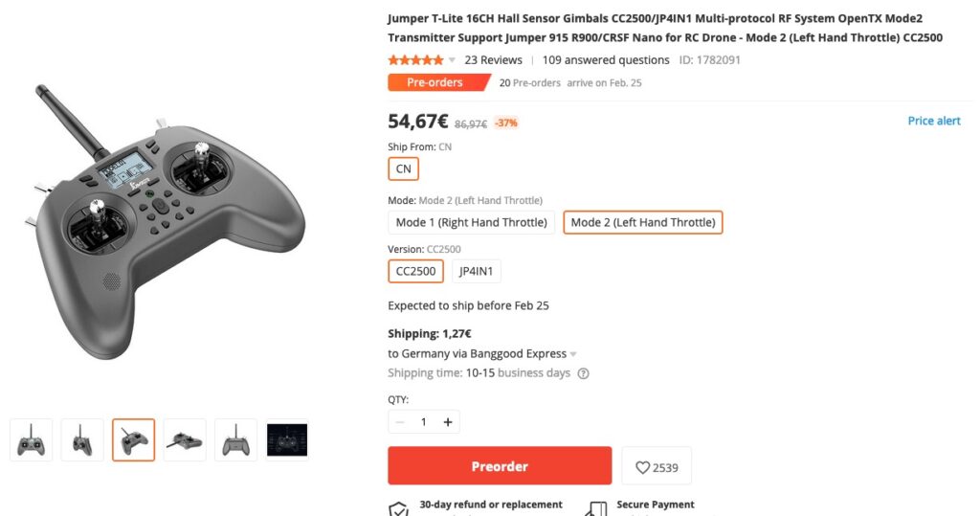The image size is (980, 516).
Task: Decrease quantity with the minus button
Action: [x=400, y=422]
